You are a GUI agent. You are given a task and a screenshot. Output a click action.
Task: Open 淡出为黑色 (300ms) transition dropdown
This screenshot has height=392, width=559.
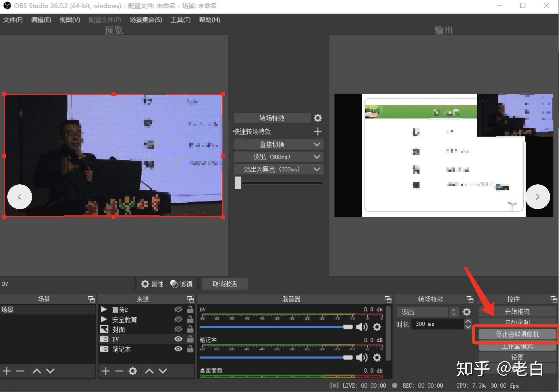(x=317, y=169)
